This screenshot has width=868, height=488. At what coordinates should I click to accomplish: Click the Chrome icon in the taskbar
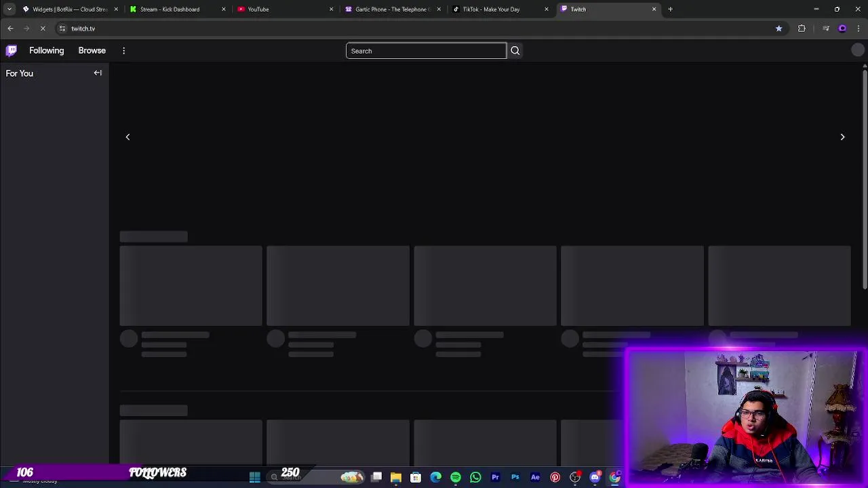pyautogui.click(x=614, y=477)
